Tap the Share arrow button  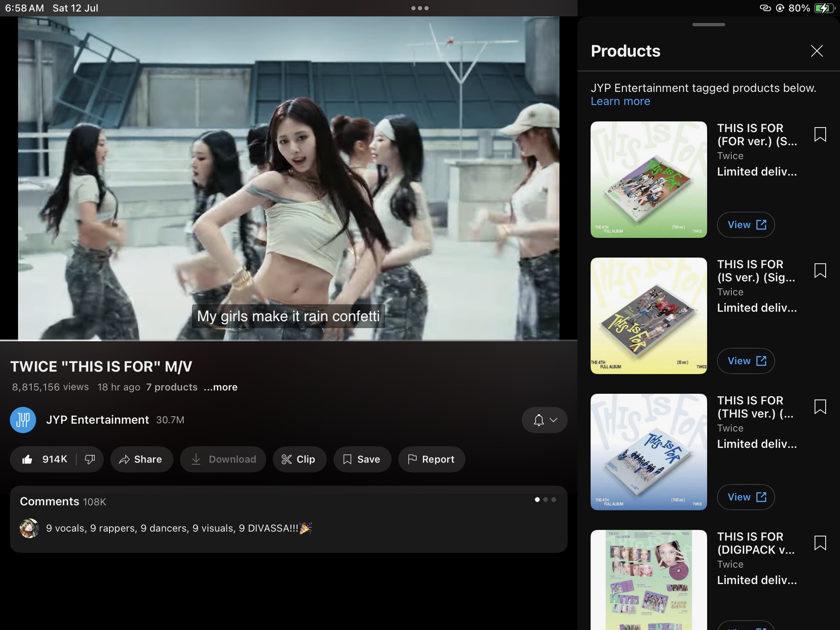(x=142, y=459)
